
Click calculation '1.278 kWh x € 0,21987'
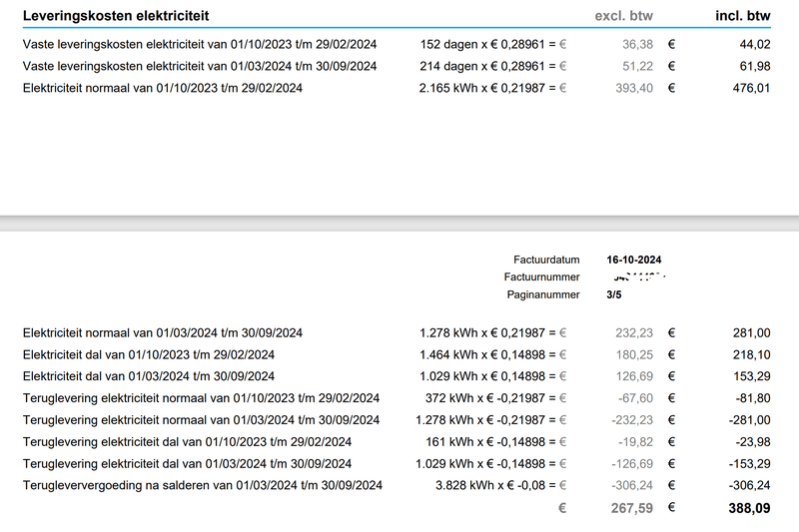(x=482, y=333)
